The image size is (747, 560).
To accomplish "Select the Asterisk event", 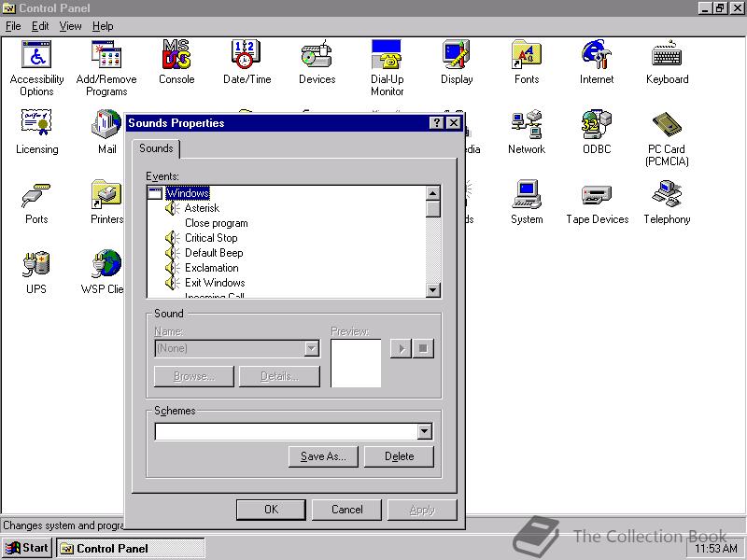I will (x=202, y=208).
